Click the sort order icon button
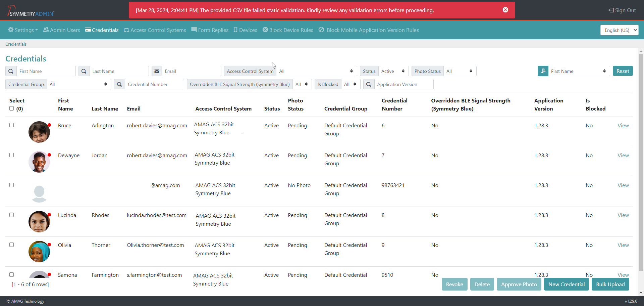 tap(543, 71)
